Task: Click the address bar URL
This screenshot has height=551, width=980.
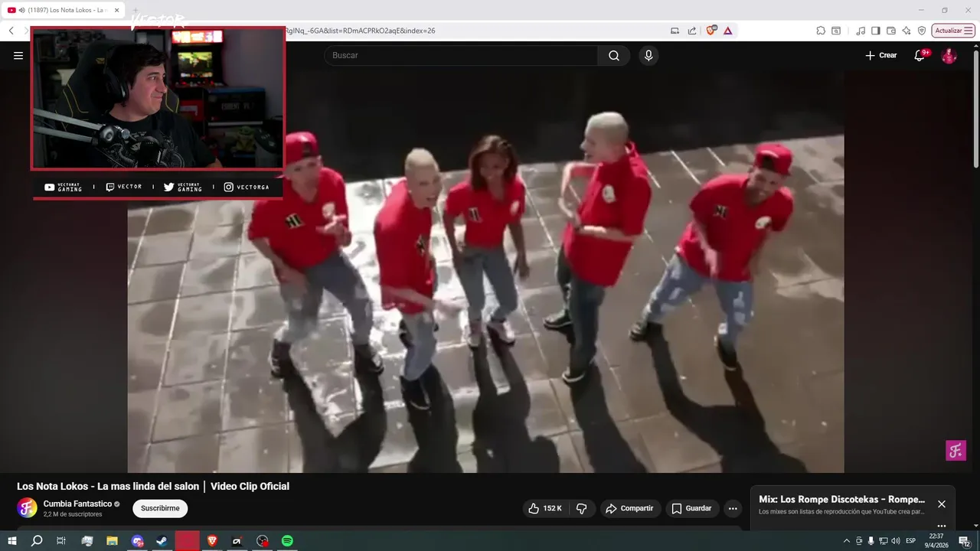Action: (360, 31)
